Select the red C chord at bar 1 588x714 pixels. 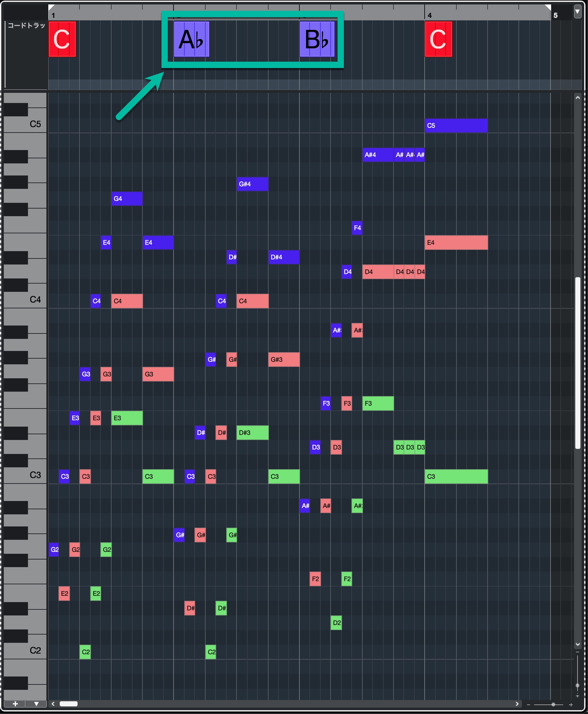[62, 39]
